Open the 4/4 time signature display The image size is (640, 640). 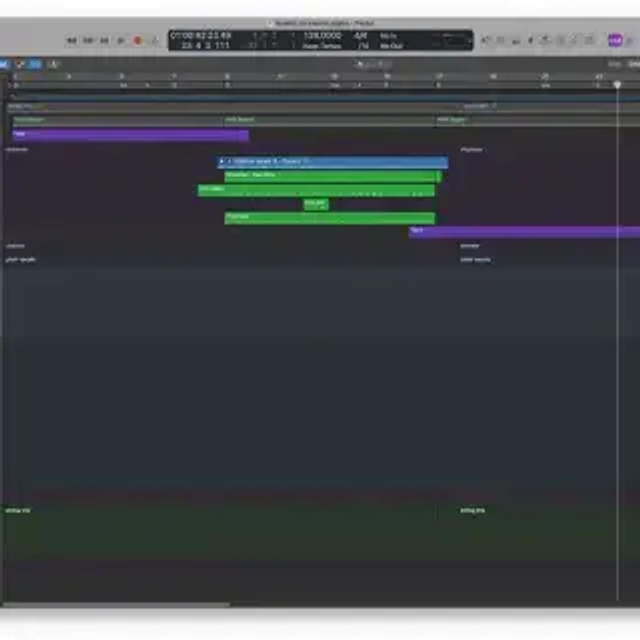pos(360,35)
